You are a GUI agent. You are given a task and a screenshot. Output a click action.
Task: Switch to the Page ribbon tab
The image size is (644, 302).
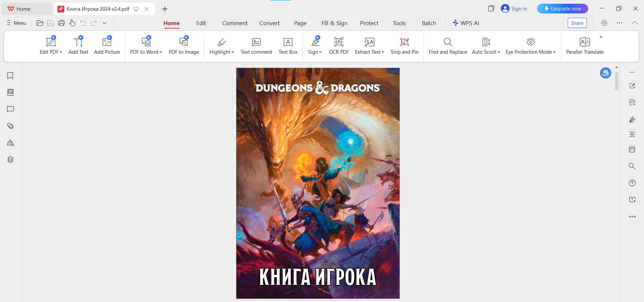[300, 23]
